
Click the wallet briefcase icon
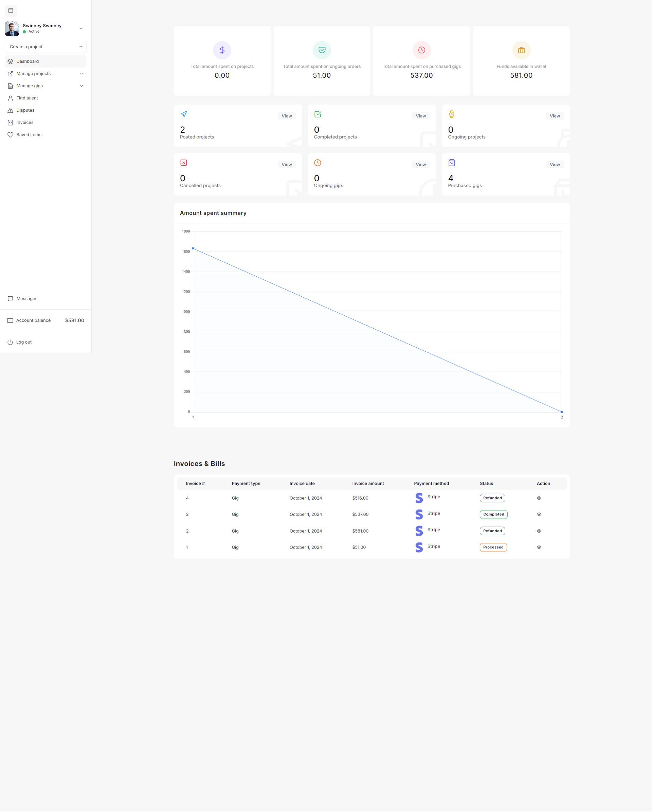[521, 50]
